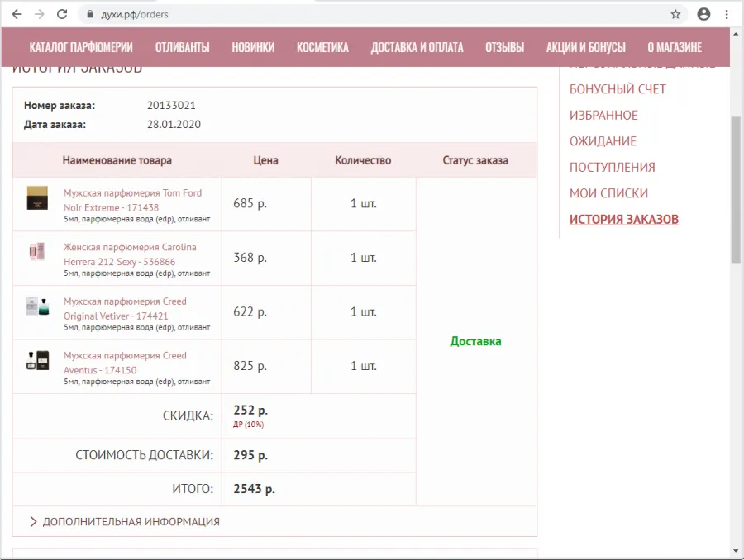Expand Дополнительная информация section
The width and height of the screenshot is (744, 560).
pyautogui.click(x=124, y=521)
